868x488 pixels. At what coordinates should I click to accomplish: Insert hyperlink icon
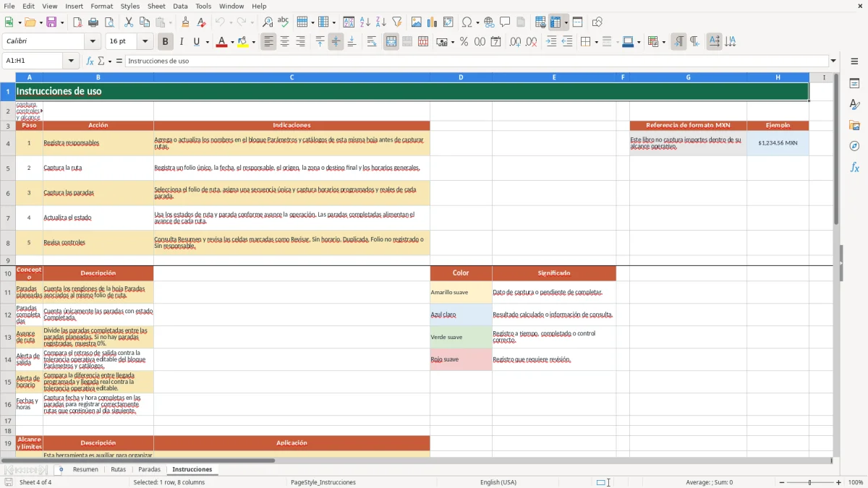[489, 22]
